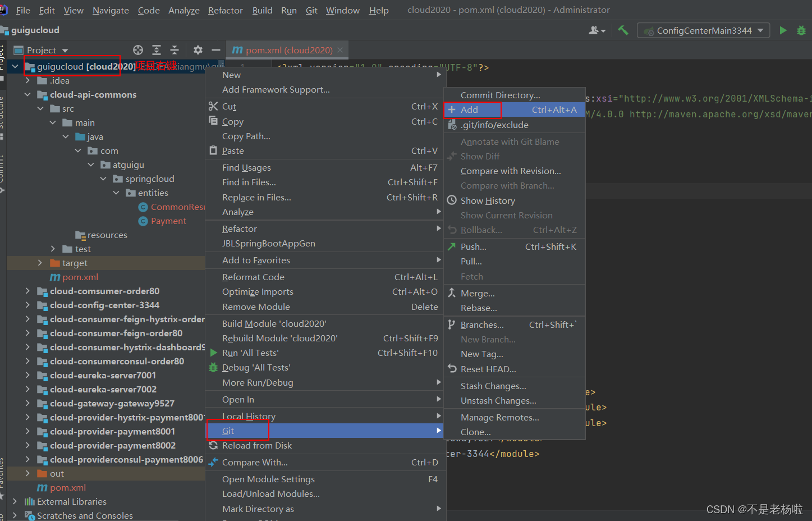Viewport: 812px width, 521px height.
Task: Select the cloud-gateway-gateway9527 module
Action: pyautogui.click(x=112, y=403)
